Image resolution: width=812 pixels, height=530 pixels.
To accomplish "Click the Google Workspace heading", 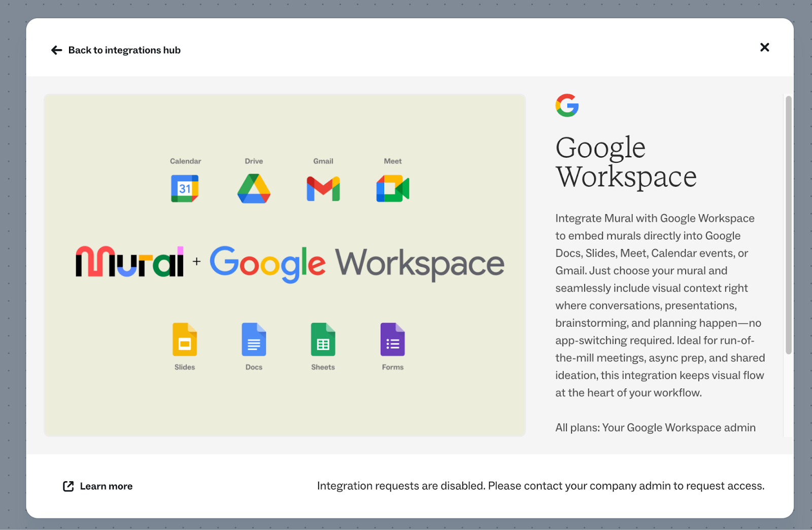I will (626, 162).
